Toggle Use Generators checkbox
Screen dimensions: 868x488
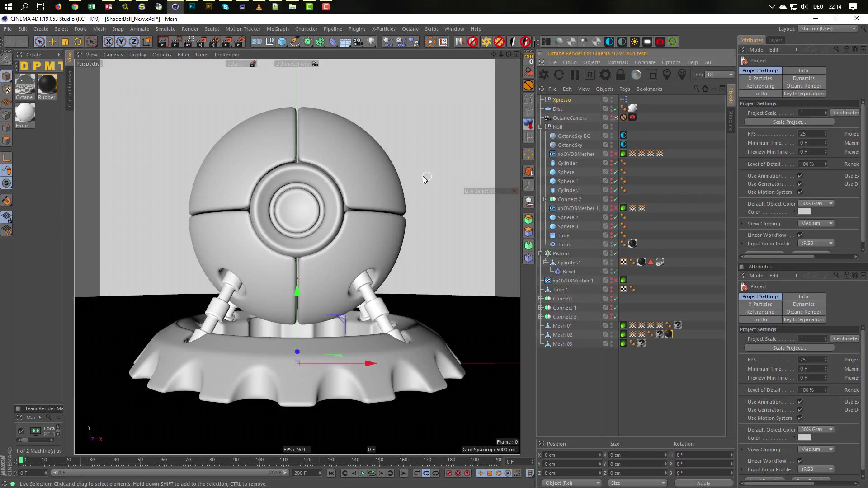800,184
